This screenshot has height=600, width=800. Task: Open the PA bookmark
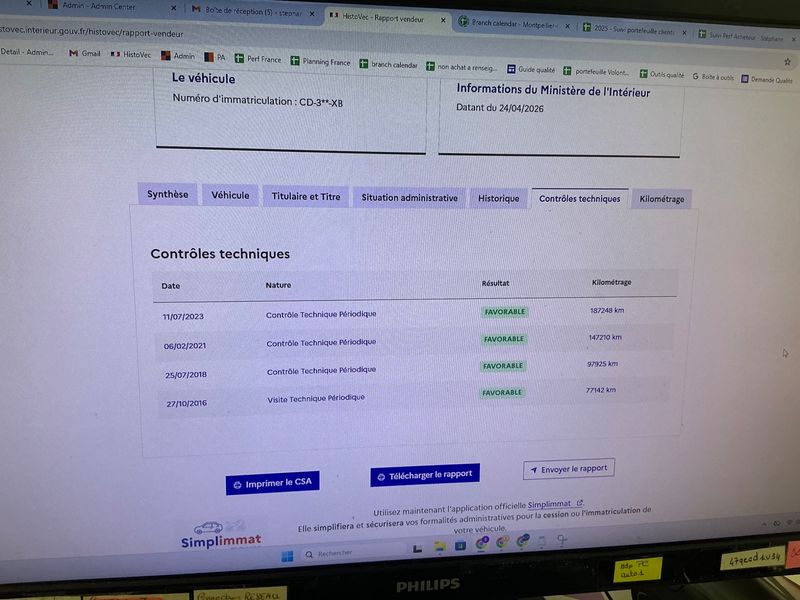pos(215,57)
